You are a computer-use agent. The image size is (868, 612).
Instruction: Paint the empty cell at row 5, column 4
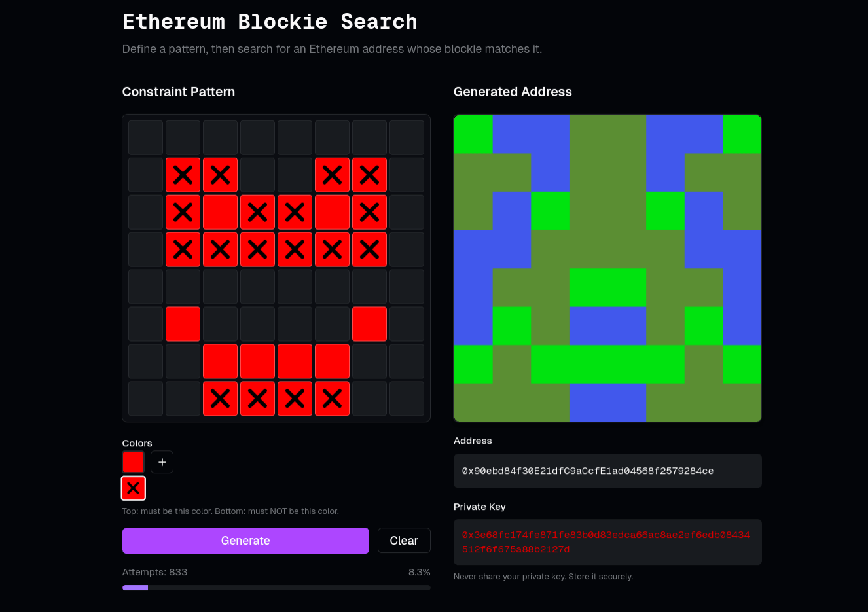coord(257,287)
